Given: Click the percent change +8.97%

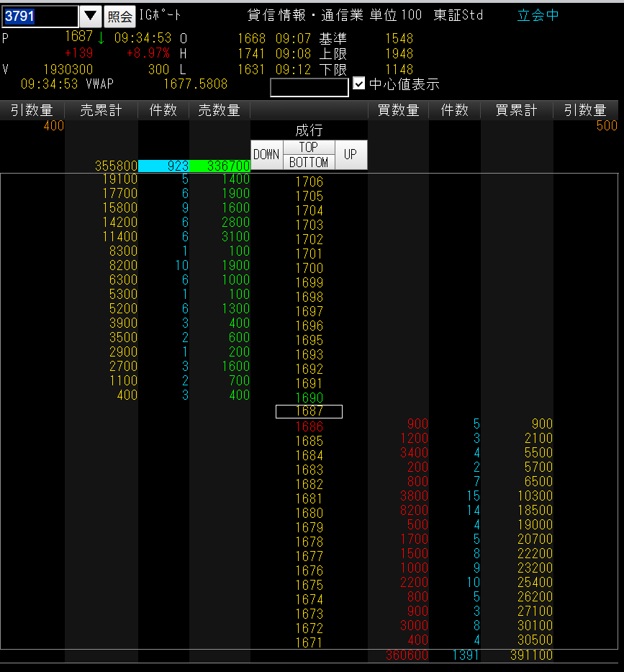Looking at the screenshot, I should tap(148, 53).
